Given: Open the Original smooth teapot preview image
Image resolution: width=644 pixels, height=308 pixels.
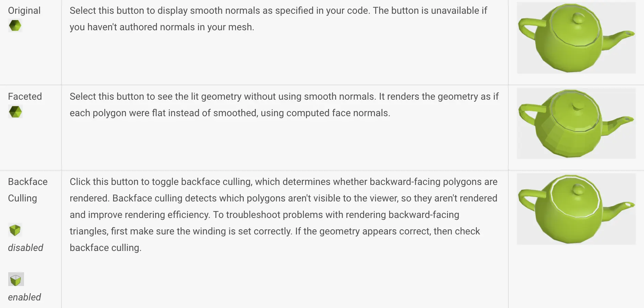Looking at the screenshot, I should (576, 38).
